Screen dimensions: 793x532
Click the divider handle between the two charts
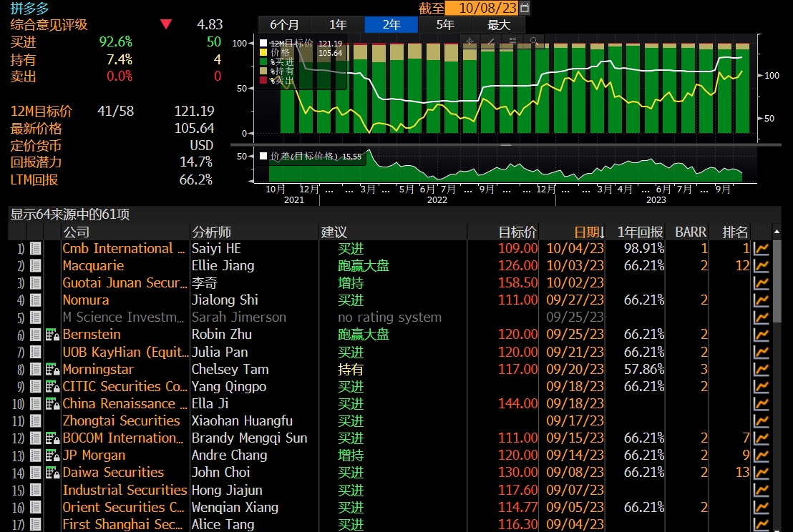[506, 145]
